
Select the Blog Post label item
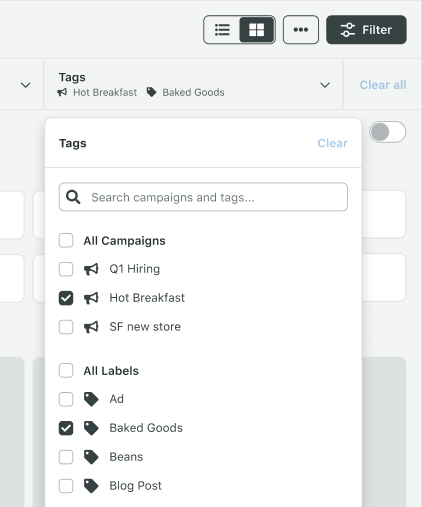point(135,486)
